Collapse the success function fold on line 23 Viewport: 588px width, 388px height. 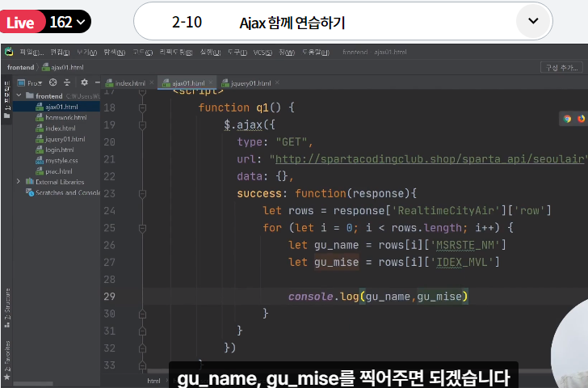(142, 194)
